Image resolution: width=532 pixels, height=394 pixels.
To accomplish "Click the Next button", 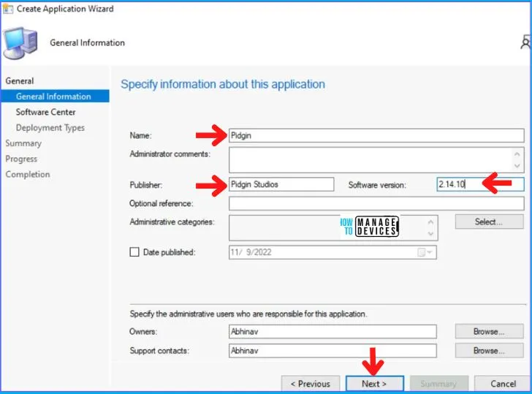I will pyautogui.click(x=375, y=384).
